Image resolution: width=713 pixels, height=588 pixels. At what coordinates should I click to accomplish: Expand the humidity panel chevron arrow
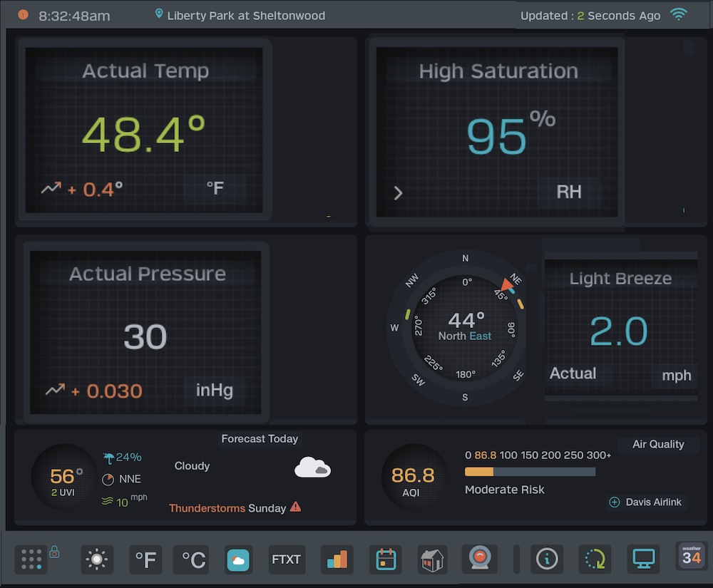398,193
